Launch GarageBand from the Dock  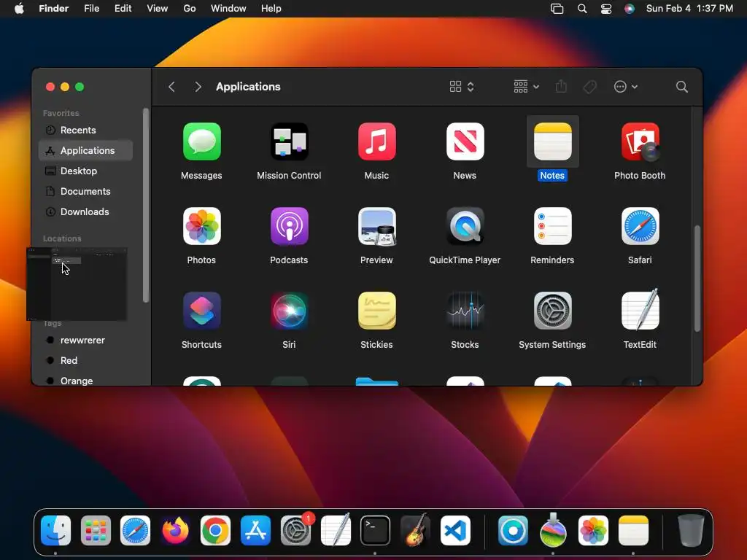click(415, 531)
